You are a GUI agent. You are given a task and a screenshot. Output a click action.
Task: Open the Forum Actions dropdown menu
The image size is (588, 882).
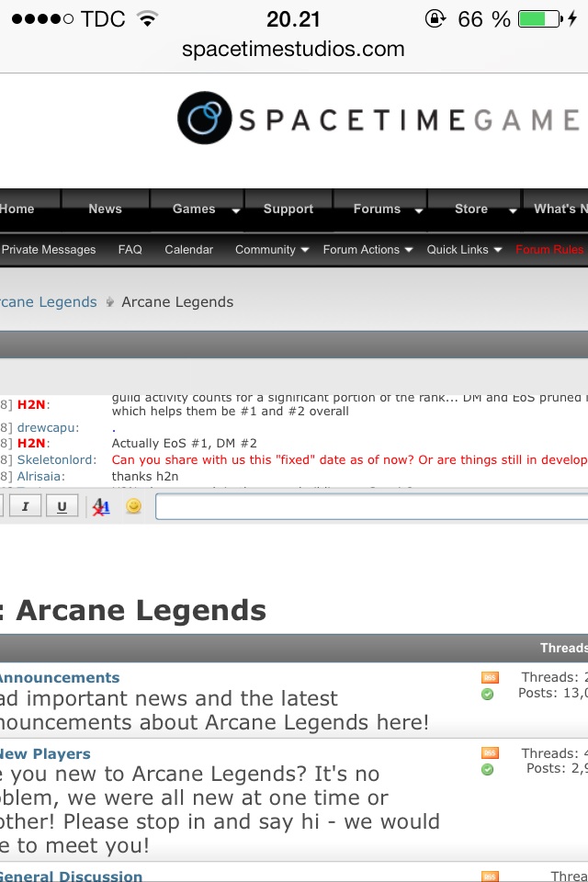pos(368,250)
